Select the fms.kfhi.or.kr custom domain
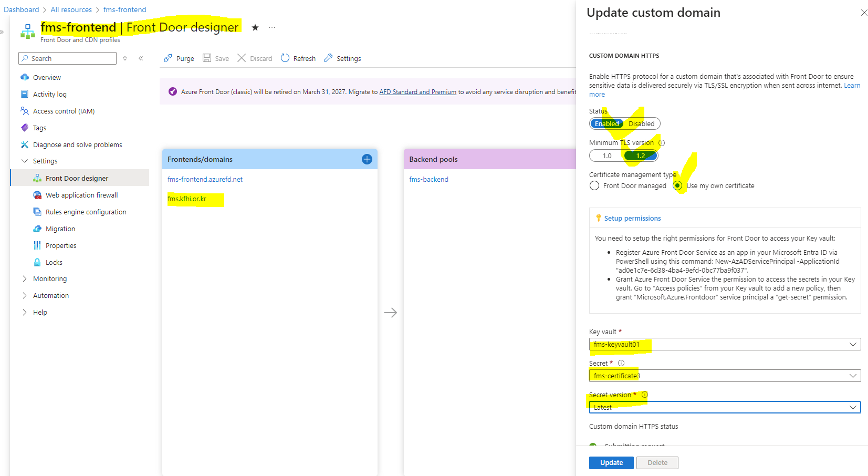The image size is (868, 476). [187, 199]
